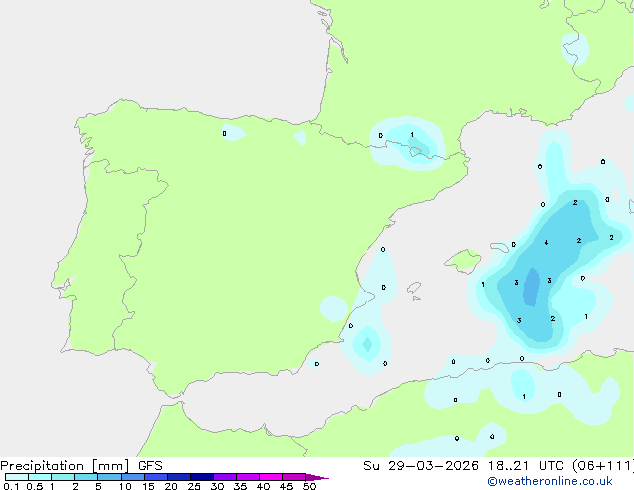Viewport: 634px width, 490px height.
Task: Click the date "Su 29-03-2026"
Action: [421, 466]
